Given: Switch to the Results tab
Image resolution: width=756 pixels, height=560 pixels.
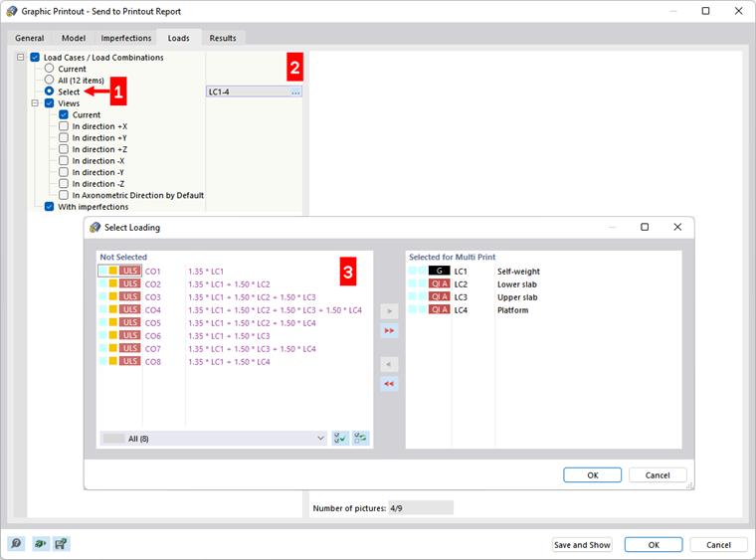Looking at the screenshot, I should point(223,38).
